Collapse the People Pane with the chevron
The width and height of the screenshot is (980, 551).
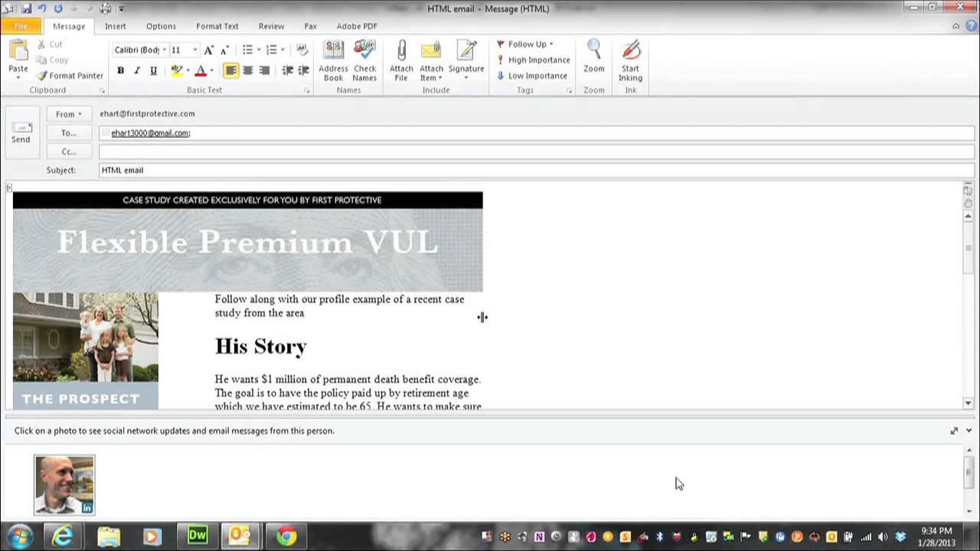point(969,431)
